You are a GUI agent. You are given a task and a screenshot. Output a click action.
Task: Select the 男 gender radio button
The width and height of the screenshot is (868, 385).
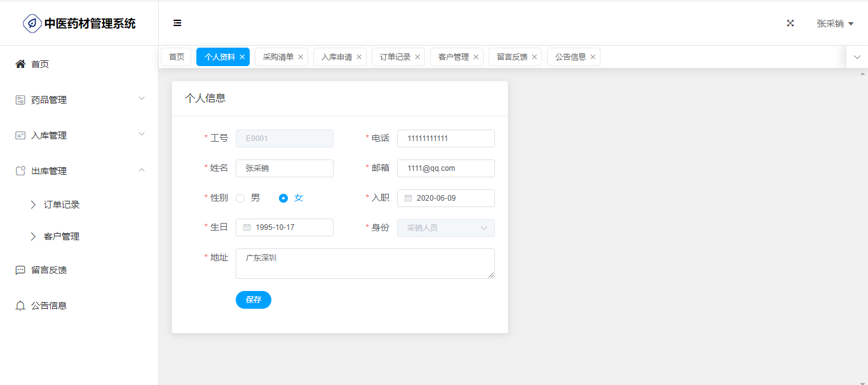[x=240, y=198]
